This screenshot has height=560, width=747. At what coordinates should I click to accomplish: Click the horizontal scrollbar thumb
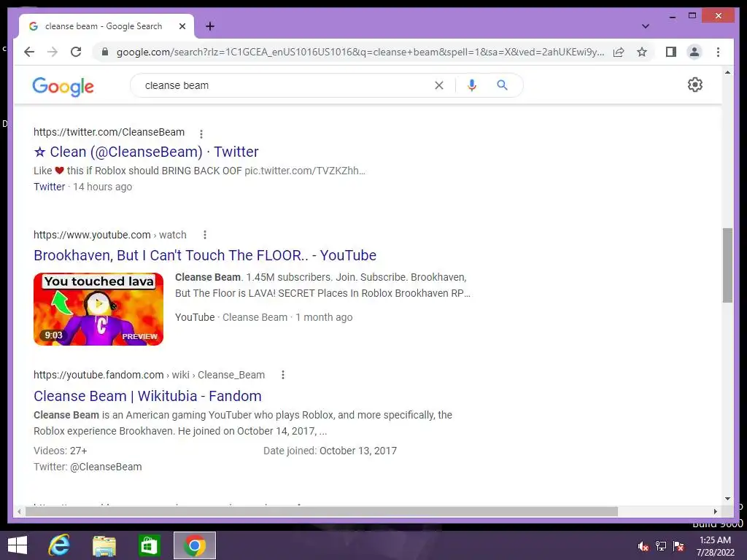point(322,511)
